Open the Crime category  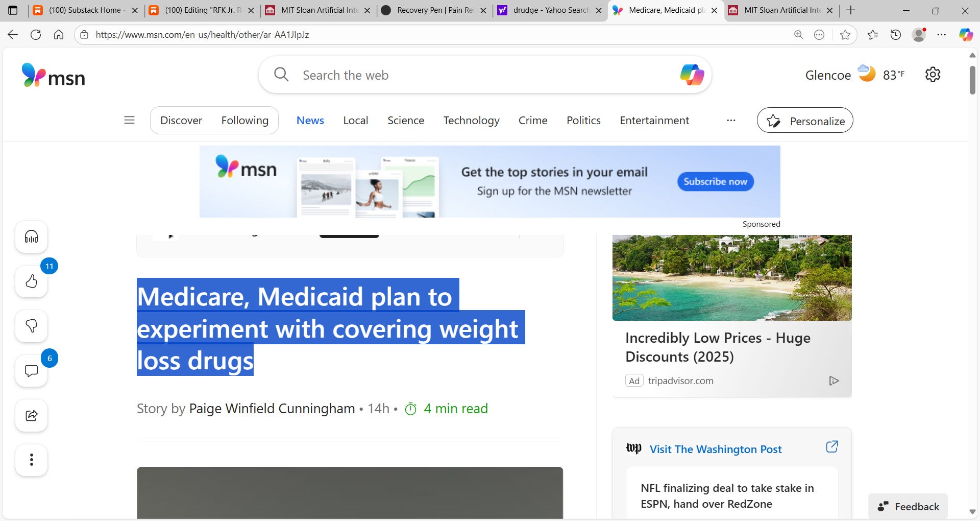coord(533,121)
